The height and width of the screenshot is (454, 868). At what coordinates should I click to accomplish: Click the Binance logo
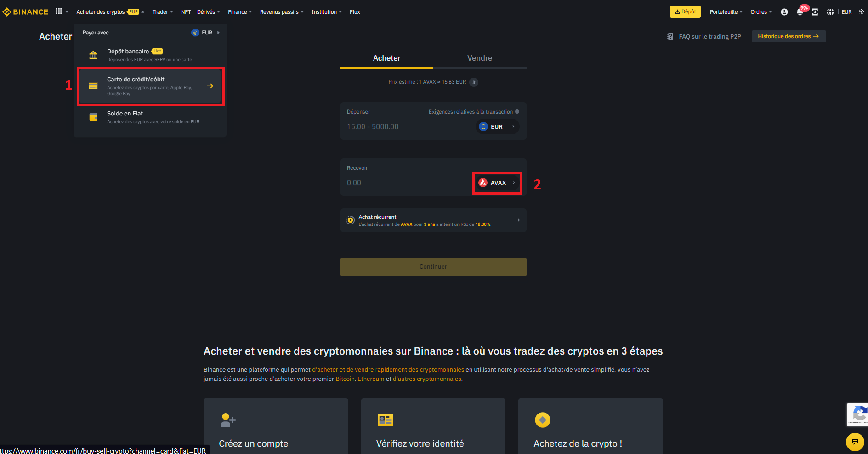pyautogui.click(x=25, y=12)
